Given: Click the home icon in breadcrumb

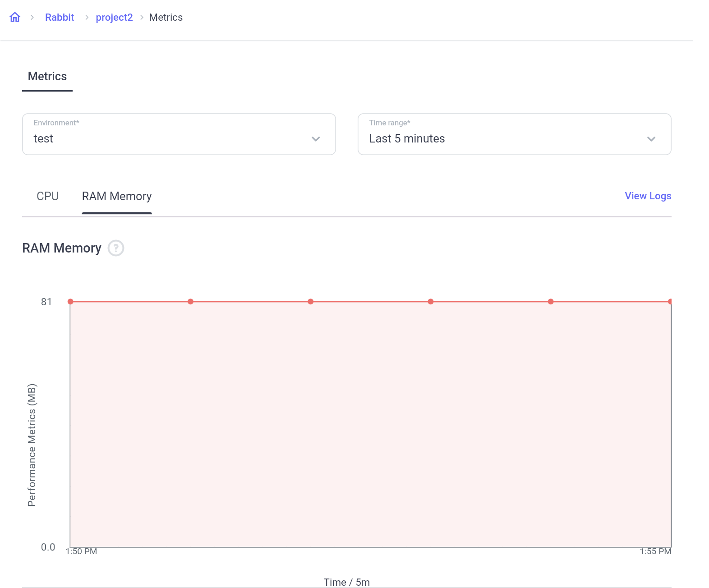Looking at the screenshot, I should pyautogui.click(x=15, y=17).
